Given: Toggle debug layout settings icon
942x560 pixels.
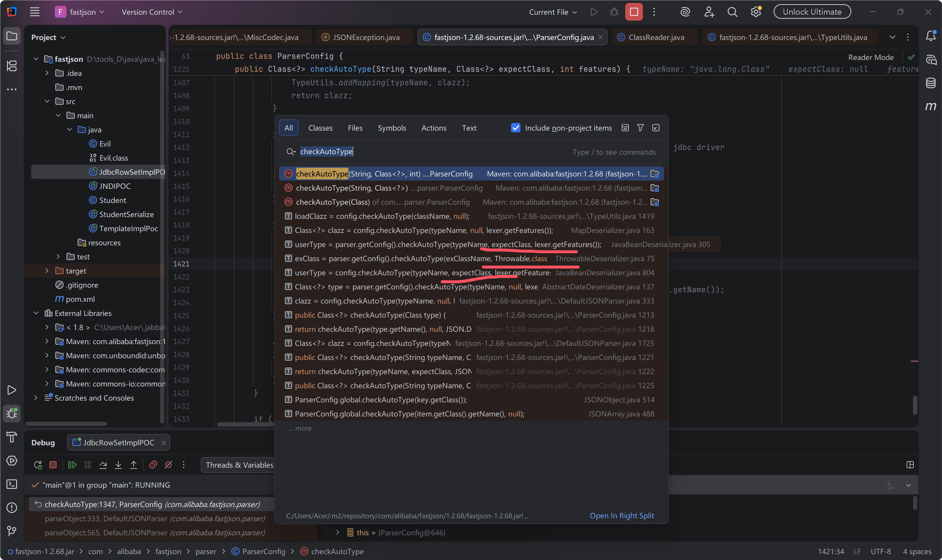Looking at the screenshot, I should (910, 465).
